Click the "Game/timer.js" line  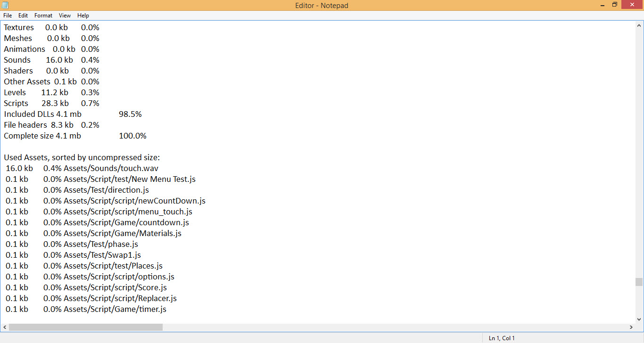click(86, 309)
